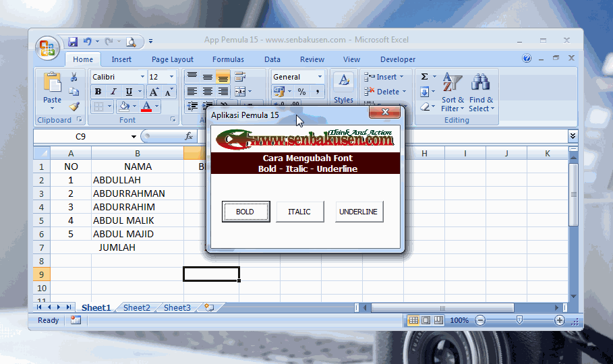Image resolution: width=613 pixels, height=364 pixels.
Task: Open Clipboard dialog launcher
Action: click(x=80, y=119)
